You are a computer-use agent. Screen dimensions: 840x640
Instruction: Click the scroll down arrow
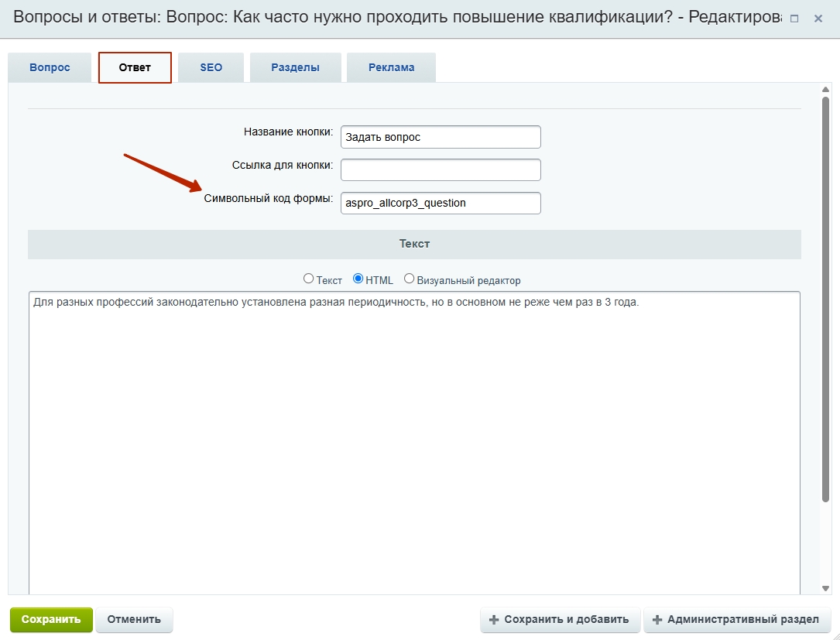click(x=825, y=588)
